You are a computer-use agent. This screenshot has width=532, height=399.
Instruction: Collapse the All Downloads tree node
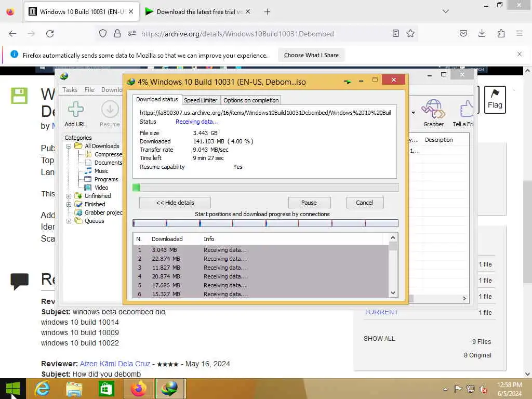pyautogui.click(x=69, y=146)
